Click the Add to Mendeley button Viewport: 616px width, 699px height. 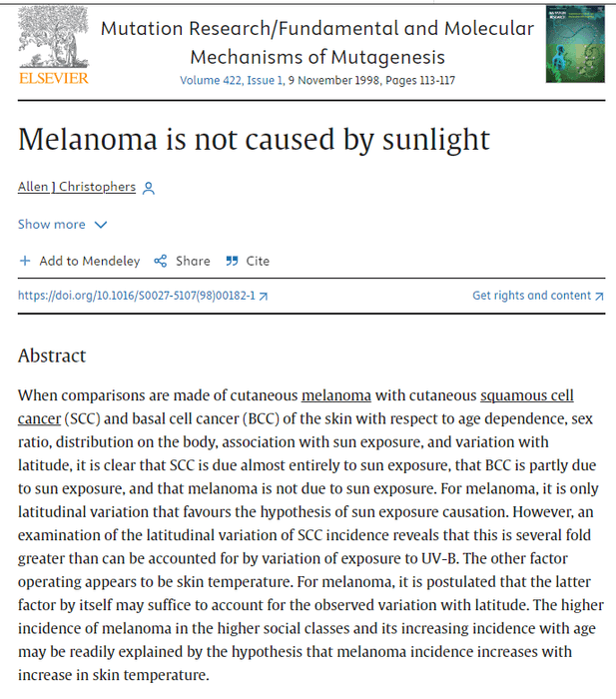pos(89,261)
